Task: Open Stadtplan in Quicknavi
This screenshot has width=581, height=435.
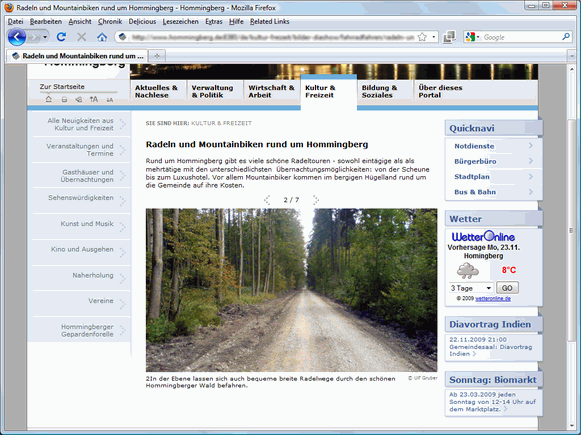Action: [472, 177]
